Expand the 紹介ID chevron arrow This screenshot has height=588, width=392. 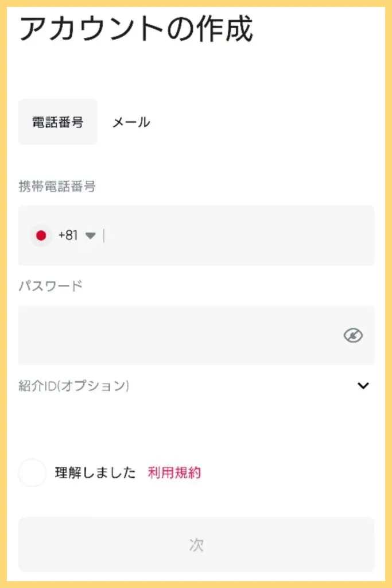363,386
